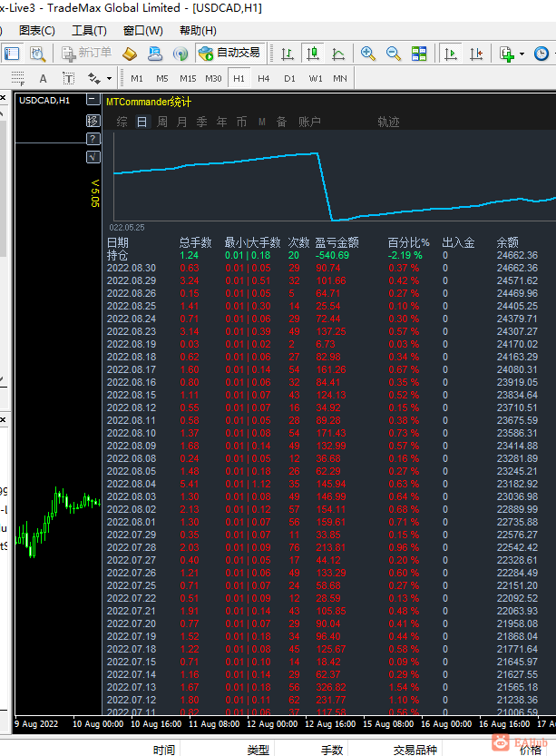Open the Market Watch panel icon
The image size is (556, 756).
(x=12, y=54)
